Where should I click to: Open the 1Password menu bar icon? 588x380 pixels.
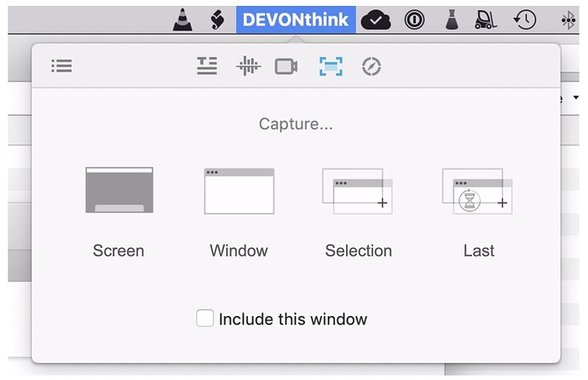[x=414, y=20]
